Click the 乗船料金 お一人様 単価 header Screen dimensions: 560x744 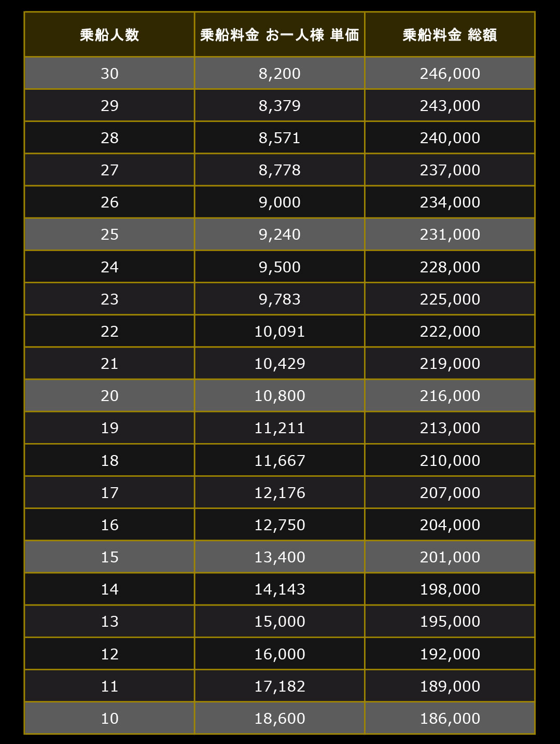pyautogui.click(x=279, y=35)
